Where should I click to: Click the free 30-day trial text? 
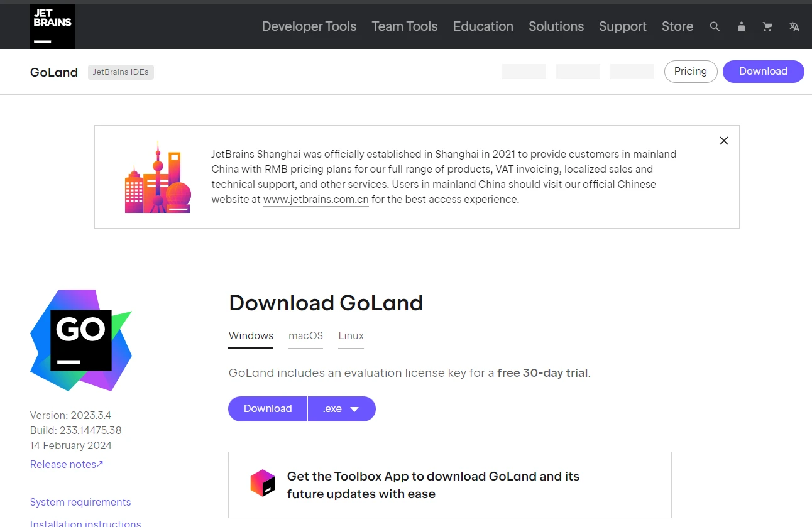point(542,373)
